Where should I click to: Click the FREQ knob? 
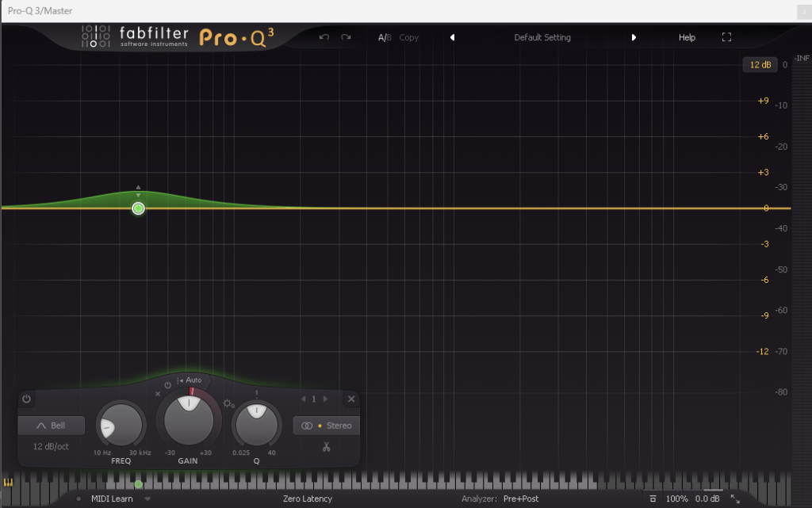[121, 426]
